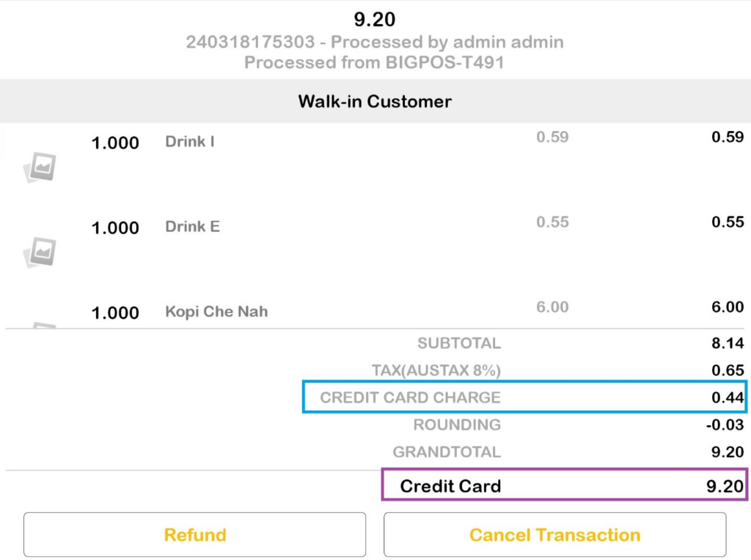Screen dimensions: 751x560
Task: Select the Drink I item name
Action: coord(190,141)
